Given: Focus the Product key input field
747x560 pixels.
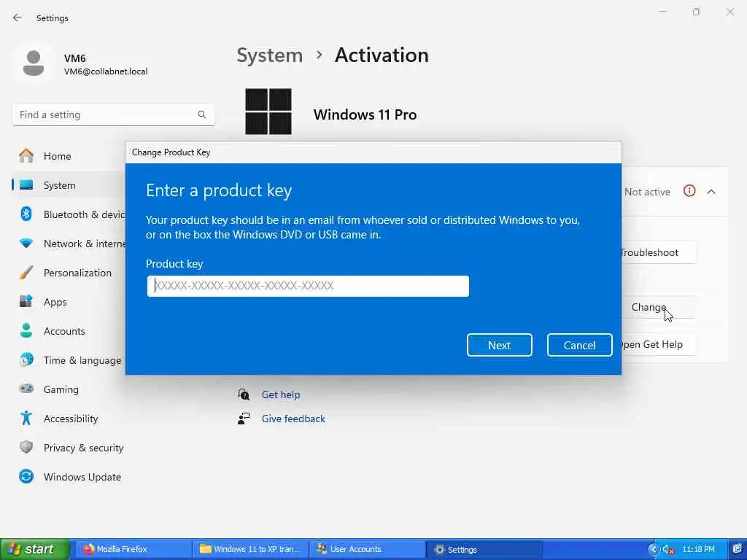Looking at the screenshot, I should pos(308,286).
